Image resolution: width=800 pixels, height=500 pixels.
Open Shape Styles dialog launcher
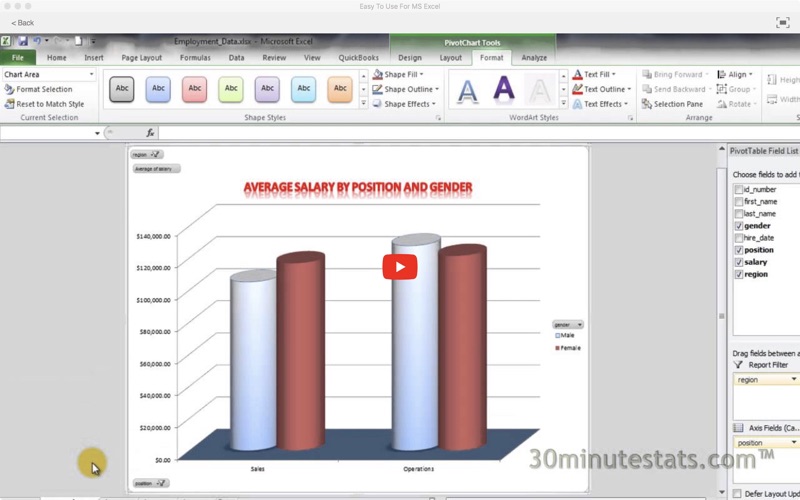(x=438, y=118)
